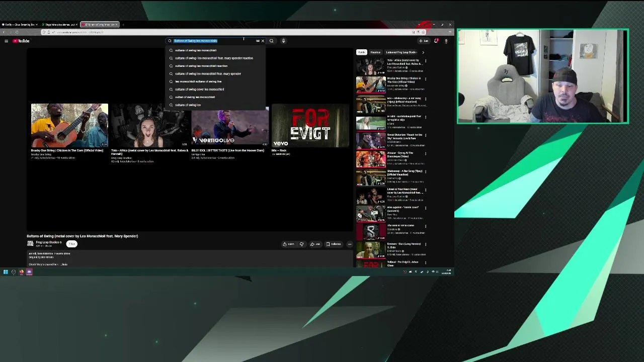Switch to the second browser tab
This screenshot has height=362, width=644.
(59, 25)
